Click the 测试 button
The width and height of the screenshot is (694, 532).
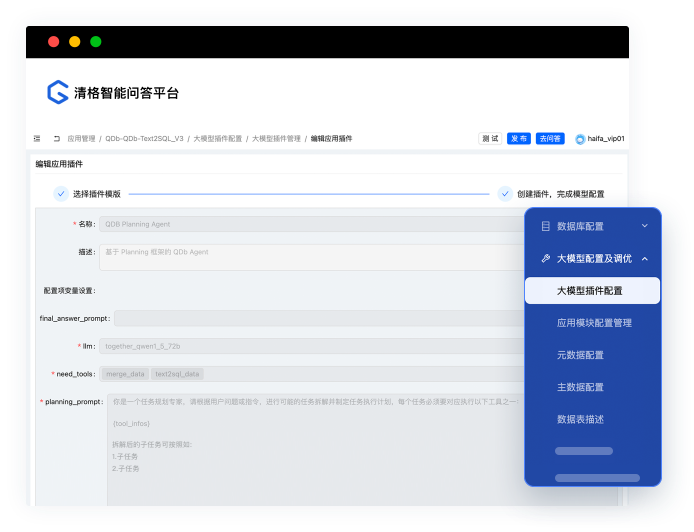(x=490, y=139)
